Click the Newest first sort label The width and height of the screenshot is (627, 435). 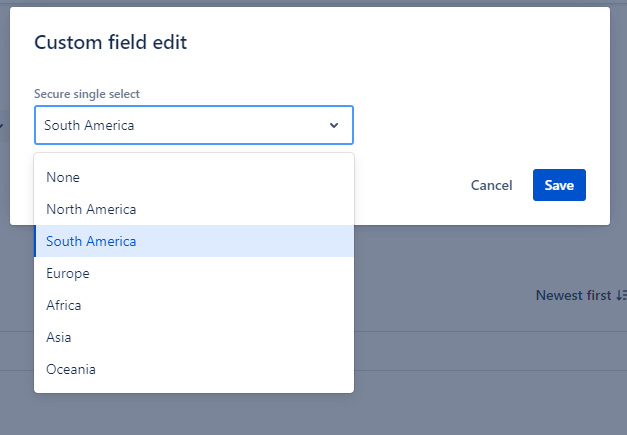click(574, 295)
